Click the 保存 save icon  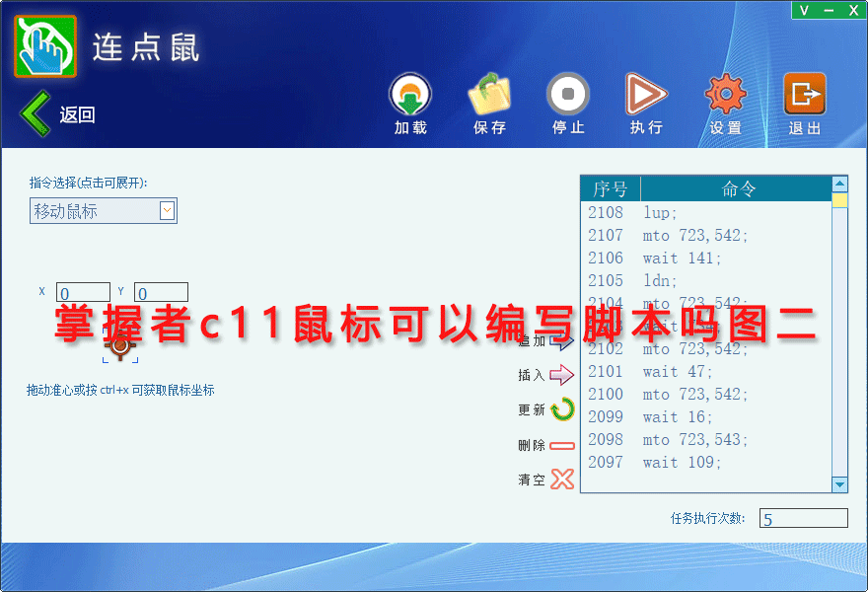tap(489, 94)
